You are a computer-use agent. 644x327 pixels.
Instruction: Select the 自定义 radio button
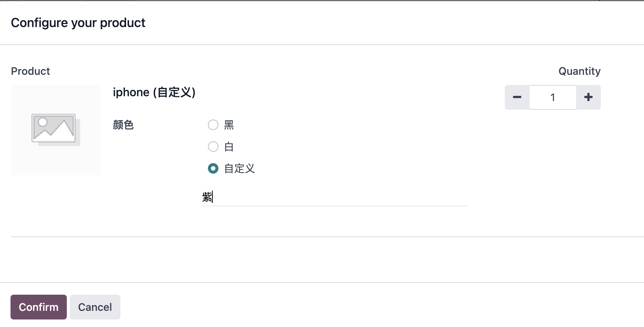pyautogui.click(x=213, y=168)
